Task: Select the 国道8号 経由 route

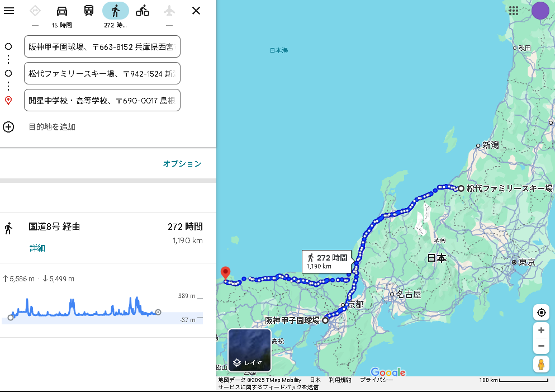Action: [108, 238]
